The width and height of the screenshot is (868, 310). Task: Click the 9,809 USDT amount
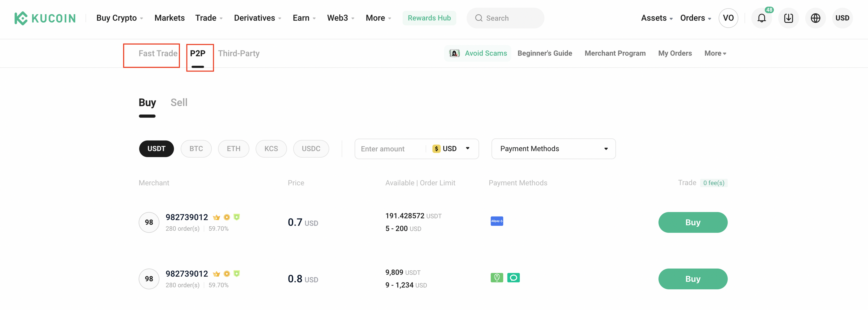(403, 272)
